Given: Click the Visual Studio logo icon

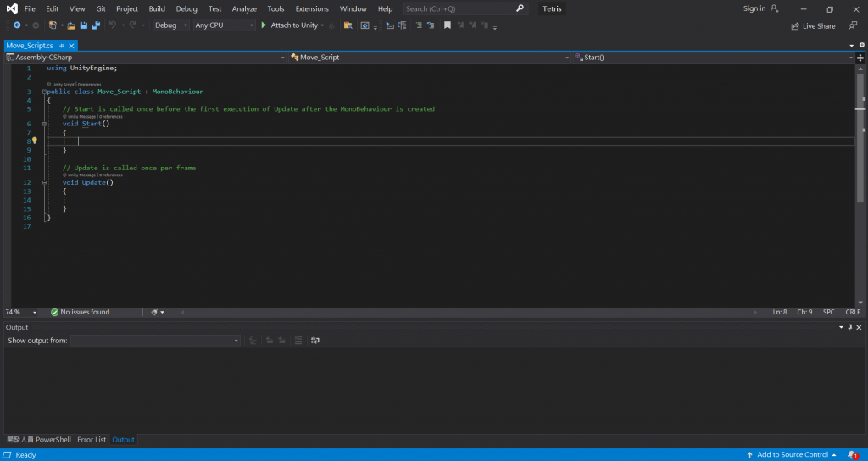Looking at the screenshot, I should tap(12, 8).
